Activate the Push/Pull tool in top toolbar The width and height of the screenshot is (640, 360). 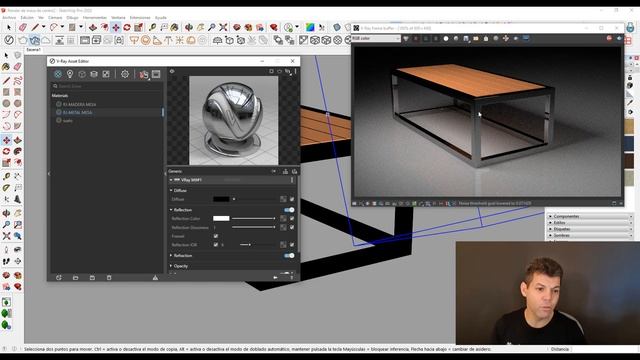93,27
